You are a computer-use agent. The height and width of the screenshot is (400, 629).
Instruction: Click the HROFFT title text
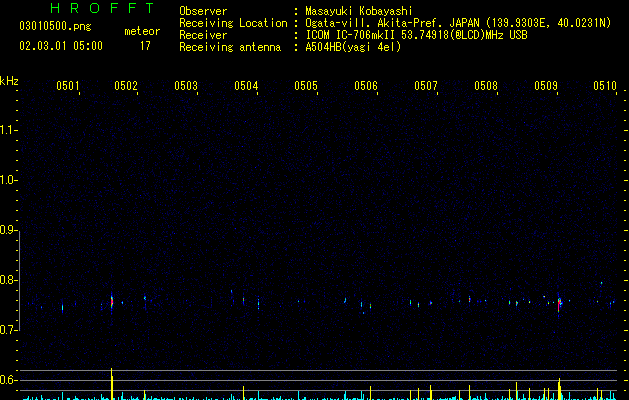click(103, 8)
